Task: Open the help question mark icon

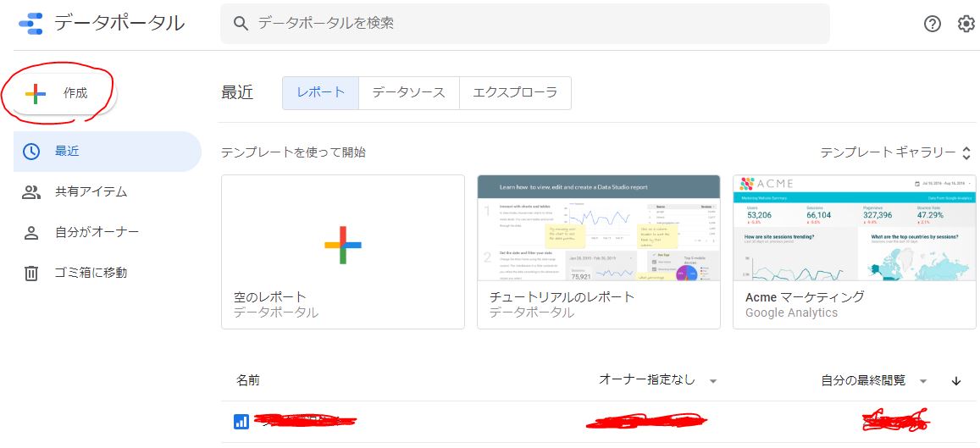Action: (x=933, y=24)
